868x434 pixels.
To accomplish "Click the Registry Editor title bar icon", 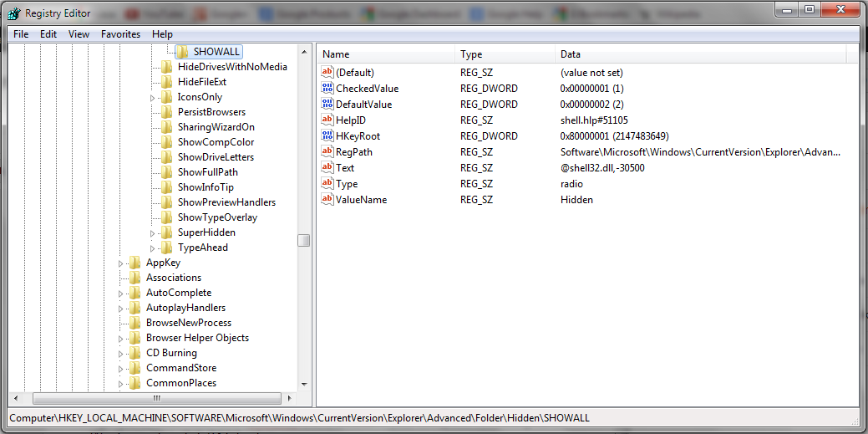I will [15, 13].
